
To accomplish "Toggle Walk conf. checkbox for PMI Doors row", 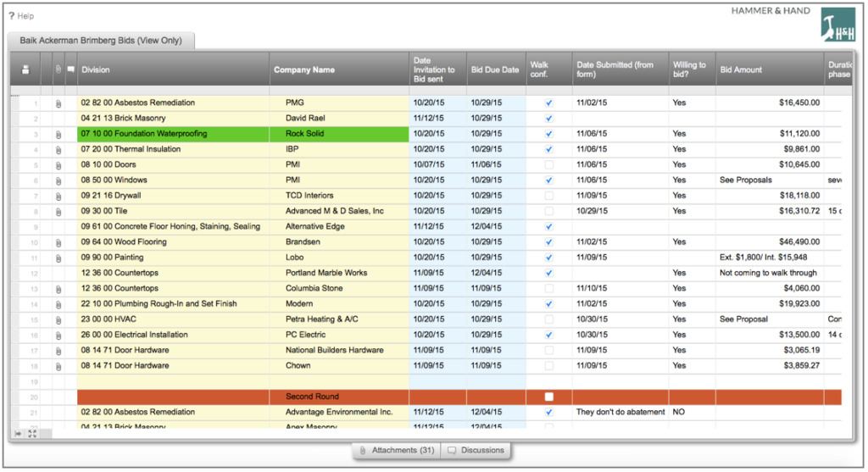I will pos(548,164).
